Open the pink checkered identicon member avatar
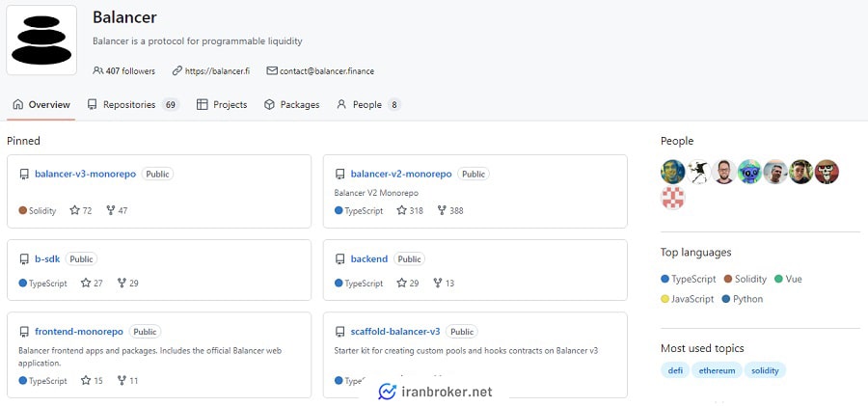868x406 pixels. 672,198
